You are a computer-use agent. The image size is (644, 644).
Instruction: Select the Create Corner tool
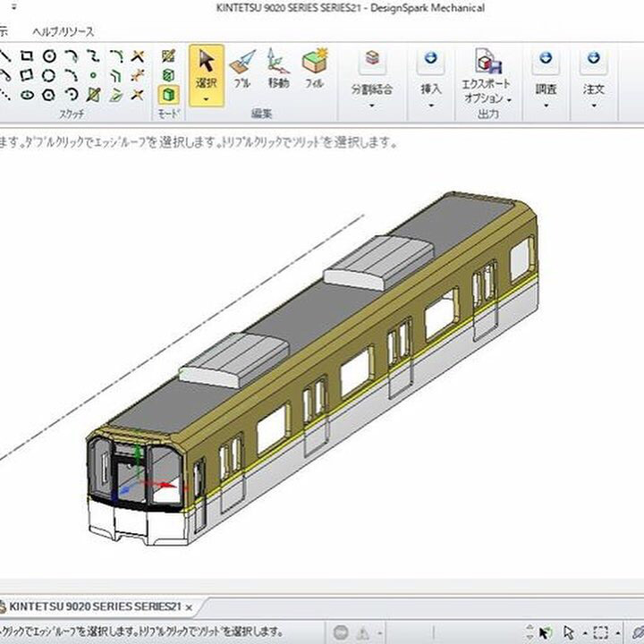pos(138,95)
